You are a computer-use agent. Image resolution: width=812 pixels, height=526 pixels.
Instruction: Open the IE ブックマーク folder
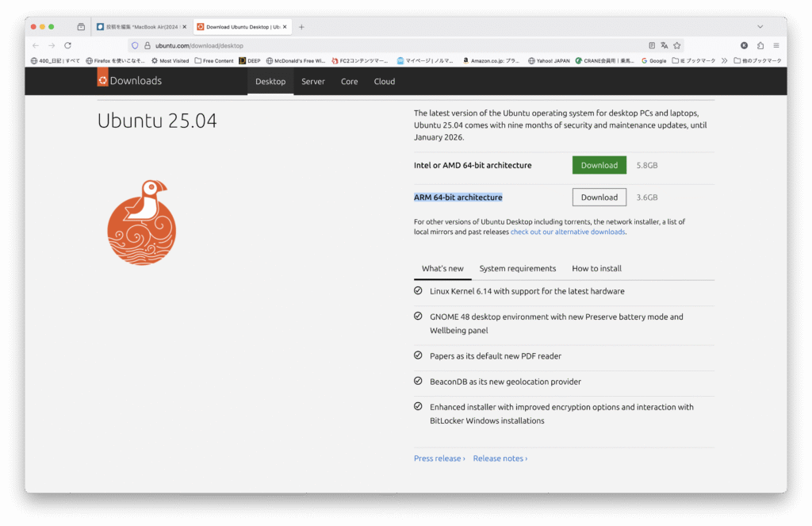[x=693, y=60]
